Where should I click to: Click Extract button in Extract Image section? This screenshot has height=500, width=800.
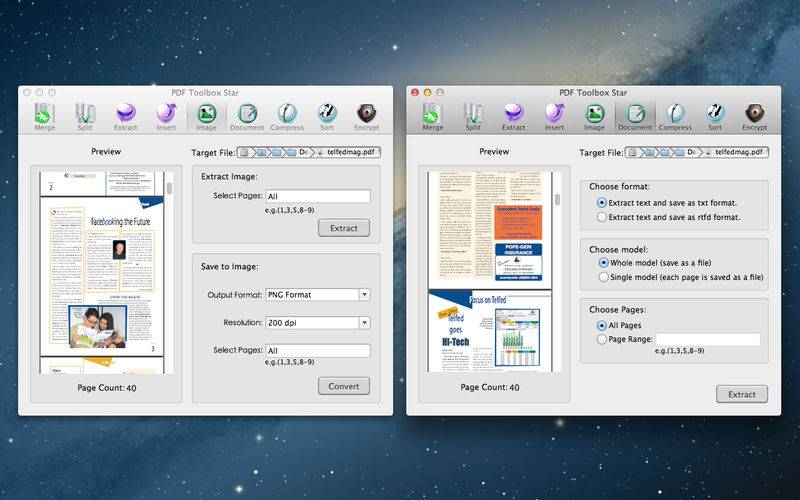click(344, 228)
